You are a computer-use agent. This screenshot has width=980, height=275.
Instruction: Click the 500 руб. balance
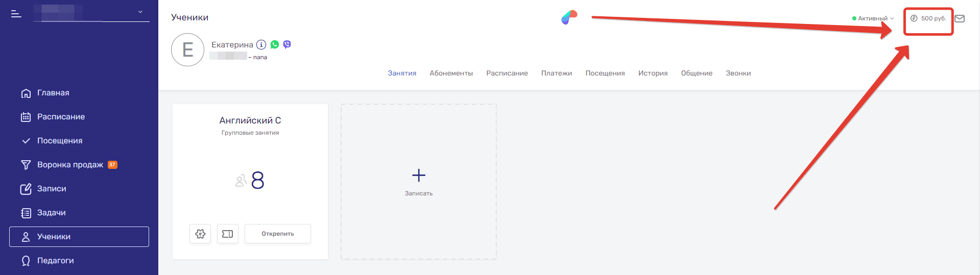tap(928, 18)
